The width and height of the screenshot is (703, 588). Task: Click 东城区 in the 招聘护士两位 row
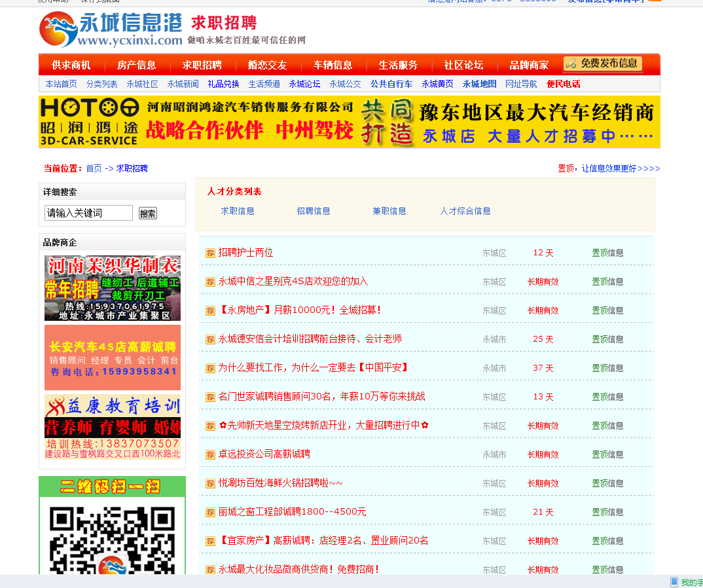point(494,253)
